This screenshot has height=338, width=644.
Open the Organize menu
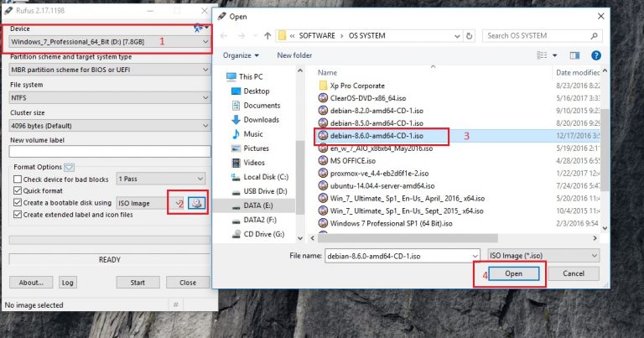[x=241, y=55]
